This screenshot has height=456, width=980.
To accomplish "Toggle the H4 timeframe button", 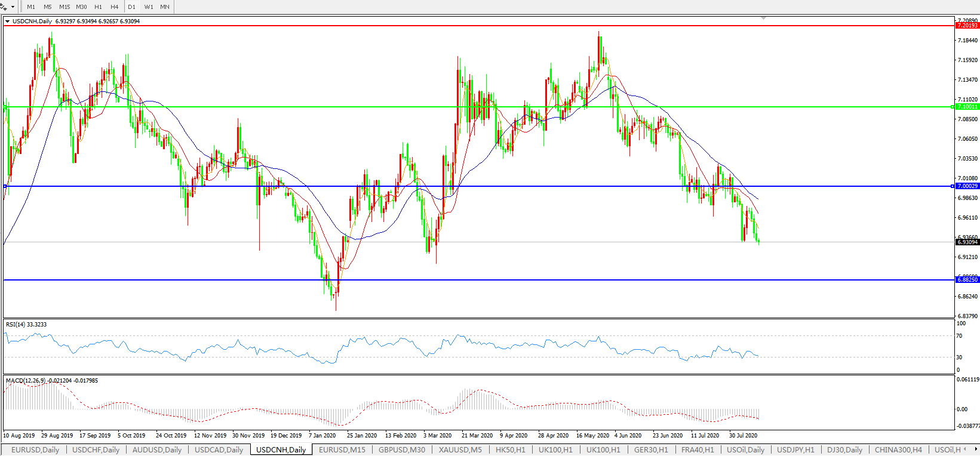I will point(115,7).
